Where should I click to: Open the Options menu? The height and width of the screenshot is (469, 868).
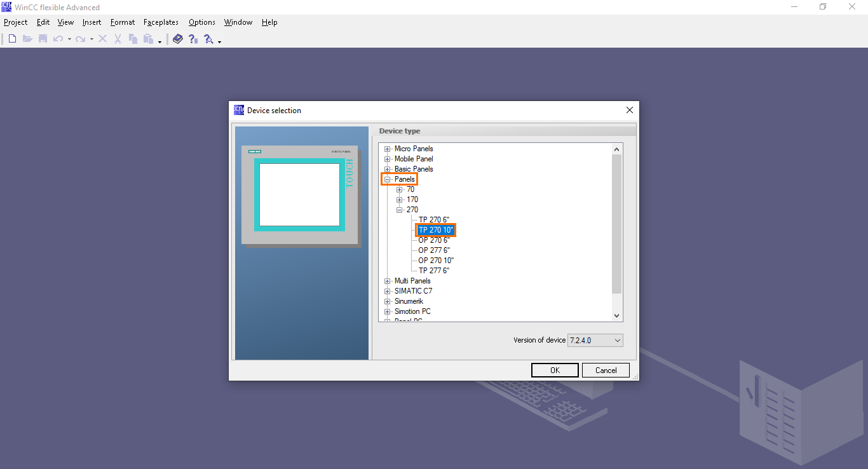(x=202, y=22)
